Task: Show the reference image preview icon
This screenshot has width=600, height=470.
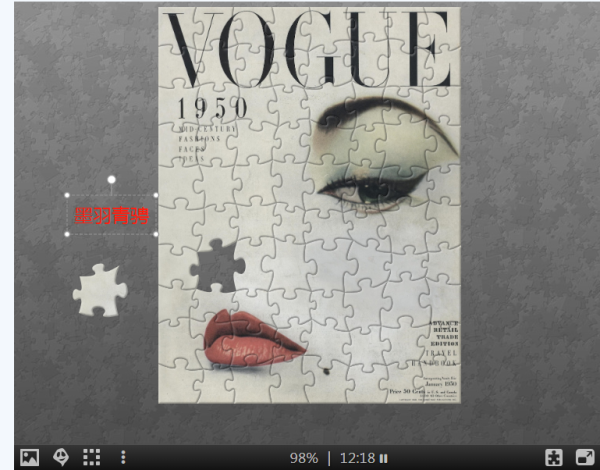Action: [29, 457]
